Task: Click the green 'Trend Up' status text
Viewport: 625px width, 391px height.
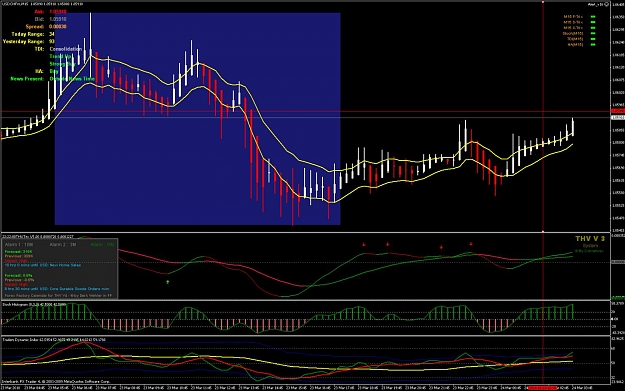Action: [x=60, y=57]
